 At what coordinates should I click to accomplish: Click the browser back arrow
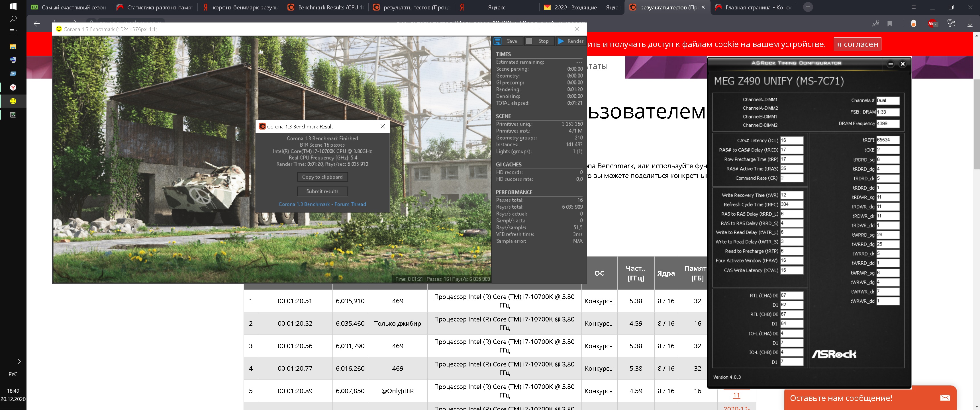(x=36, y=24)
